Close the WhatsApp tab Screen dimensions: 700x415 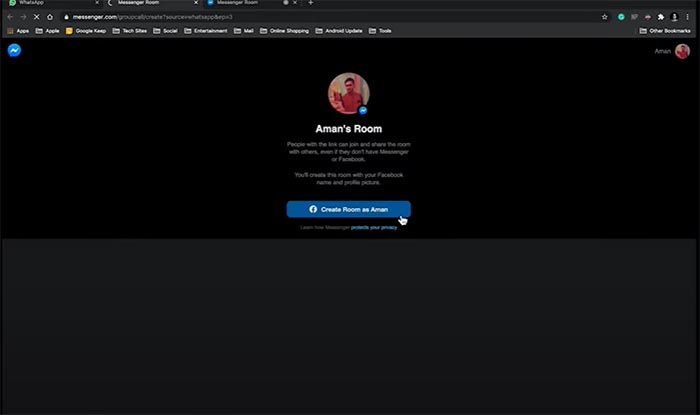point(97,3)
